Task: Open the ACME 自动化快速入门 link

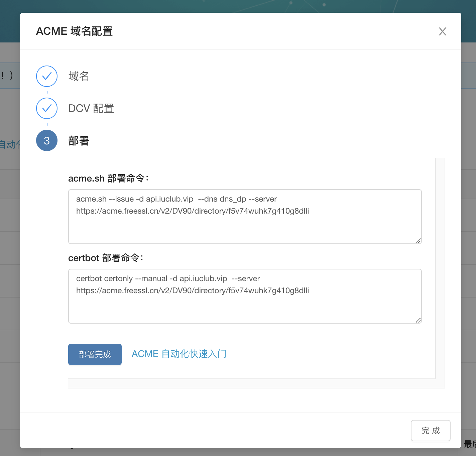Action: (x=179, y=354)
